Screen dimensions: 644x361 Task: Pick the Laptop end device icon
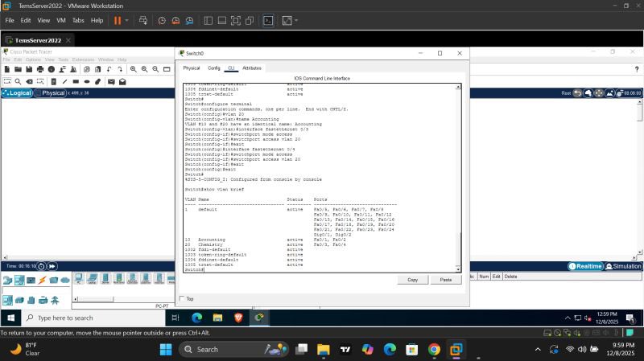[x=92, y=278]
